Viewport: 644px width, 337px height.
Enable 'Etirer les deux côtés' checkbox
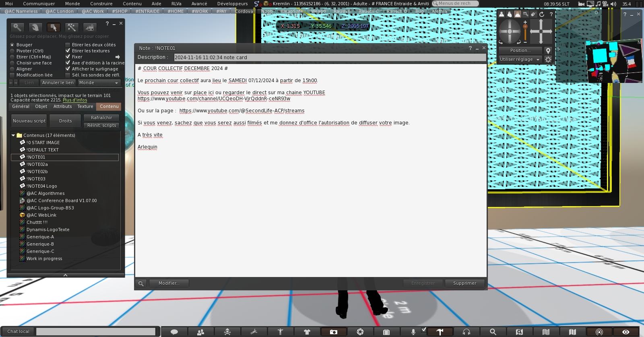click(x=68, y=45)
